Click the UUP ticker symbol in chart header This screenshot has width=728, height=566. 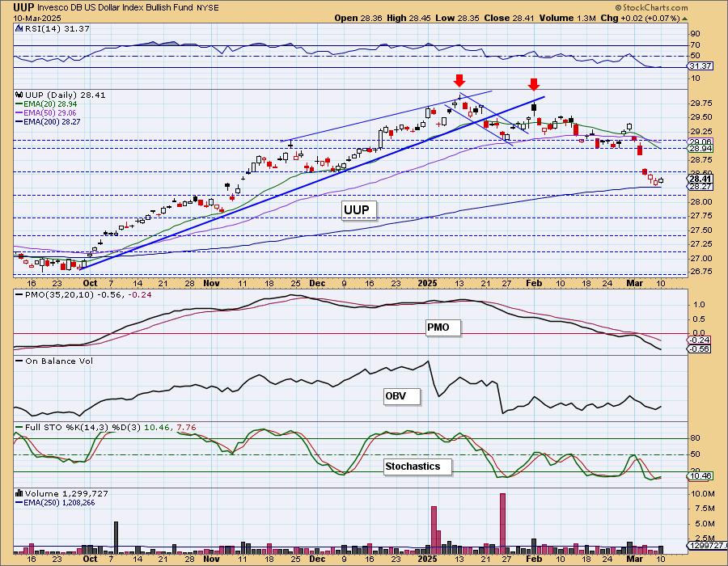coord(23,7)
